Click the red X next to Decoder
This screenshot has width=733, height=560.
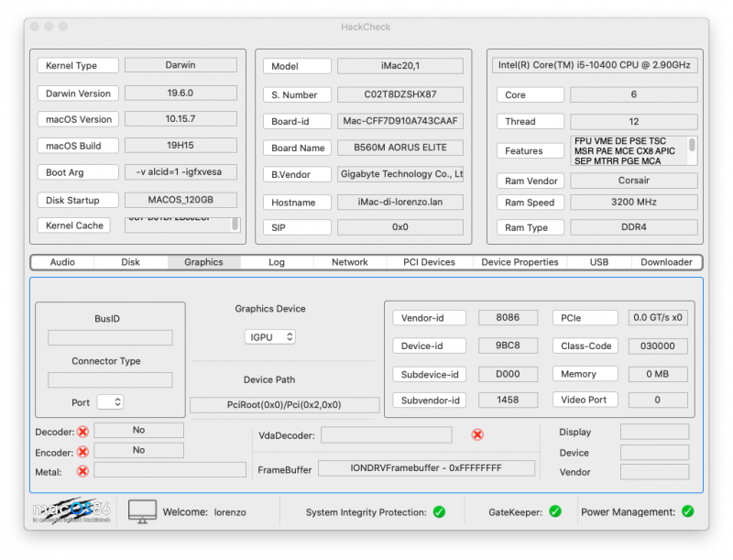pyautogui.click(x=82, y=432)
